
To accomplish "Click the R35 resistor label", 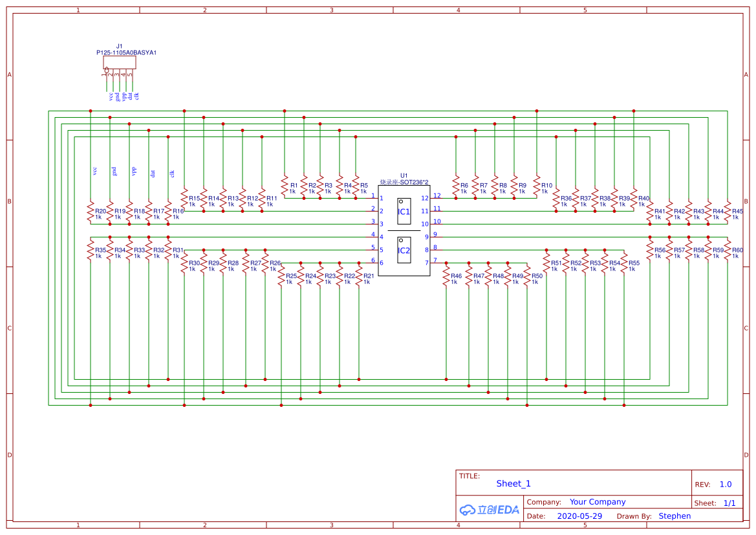I will 100,250.
